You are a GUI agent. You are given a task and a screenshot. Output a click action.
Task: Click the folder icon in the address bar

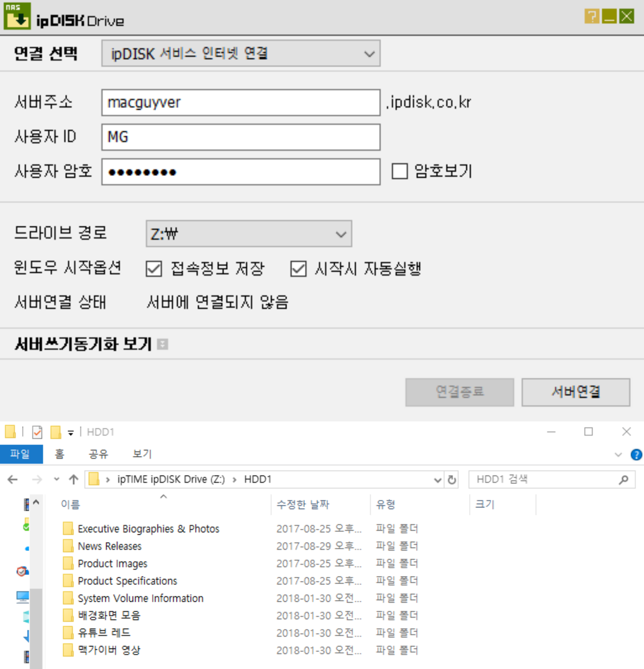tap(94, 479)
